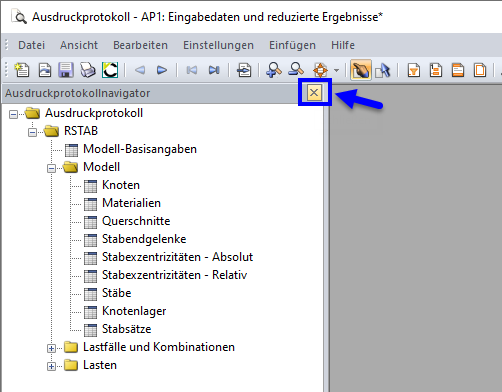Select the Stäbe table entry
Screen dimensions: 502x392
[117, 293]
